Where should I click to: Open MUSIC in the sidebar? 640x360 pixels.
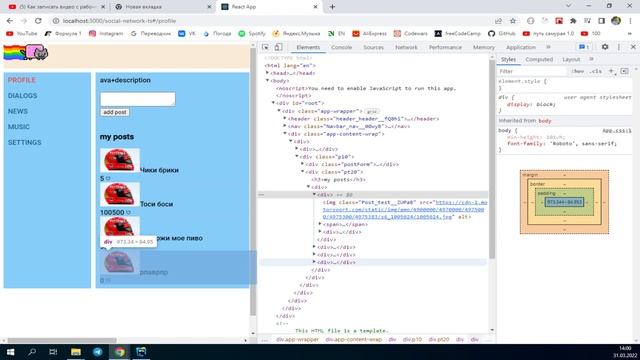(19, 127)
